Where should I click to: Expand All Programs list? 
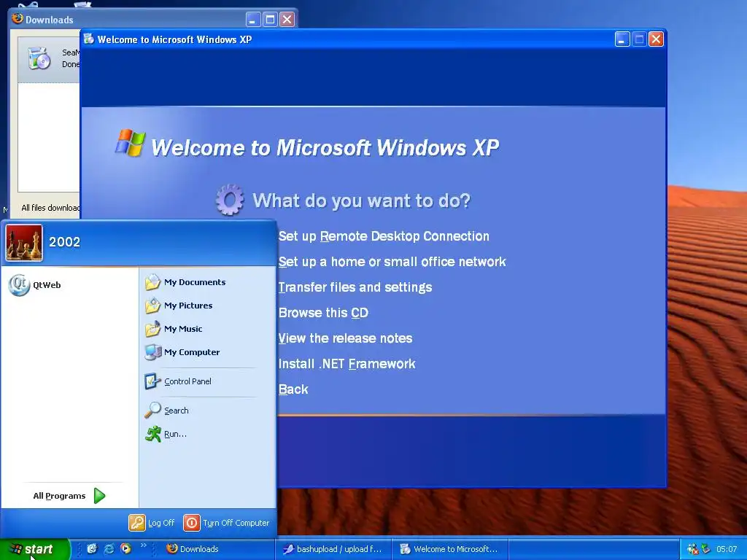coord(69,496)
